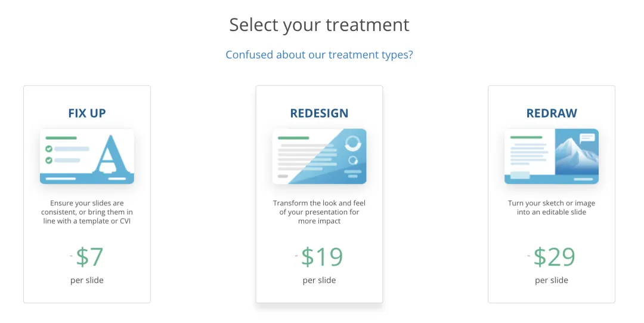Screen dimensions: 644x323
Task: Click the lower green checkmark in Fix Up graphic
Action: 49,160
